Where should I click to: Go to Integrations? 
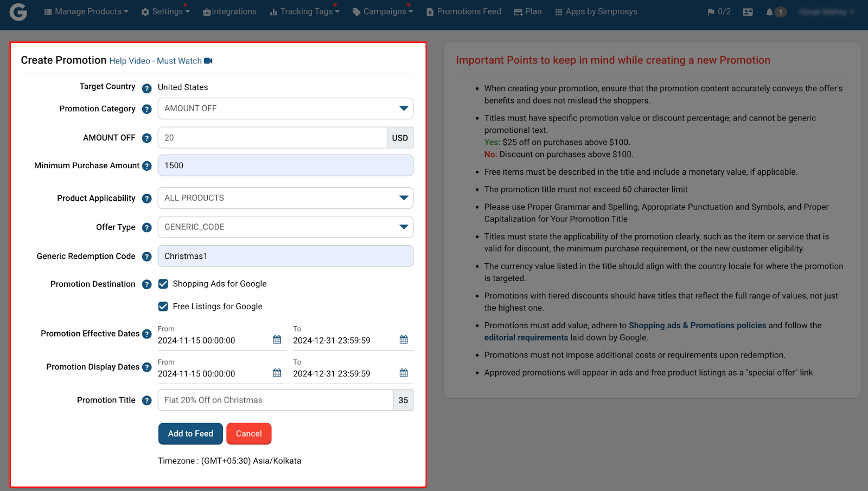click(x=229, y=11)
